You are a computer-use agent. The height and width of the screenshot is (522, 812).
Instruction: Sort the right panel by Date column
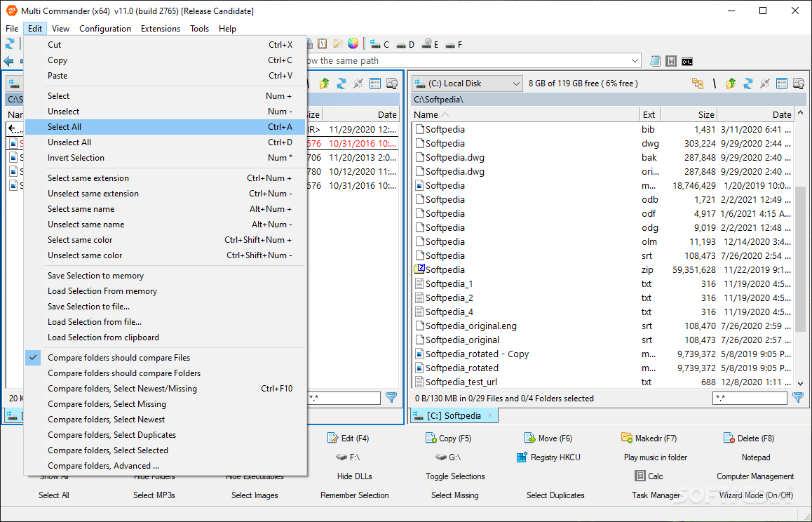click(x=755, y=114)
